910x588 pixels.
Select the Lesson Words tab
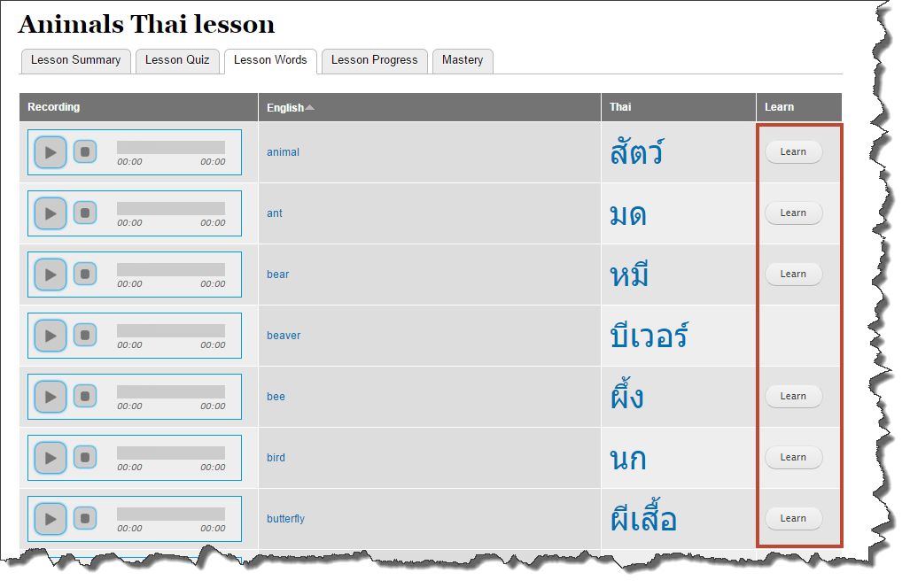point(270,60)
